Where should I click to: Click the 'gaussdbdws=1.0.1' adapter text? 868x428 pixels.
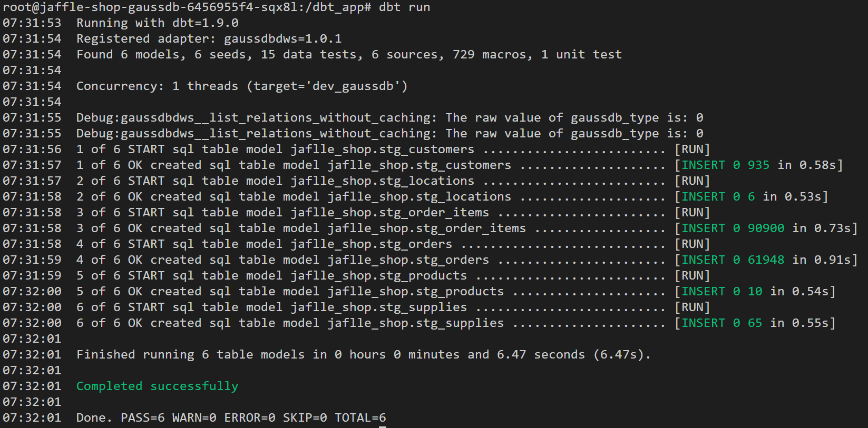282,39
